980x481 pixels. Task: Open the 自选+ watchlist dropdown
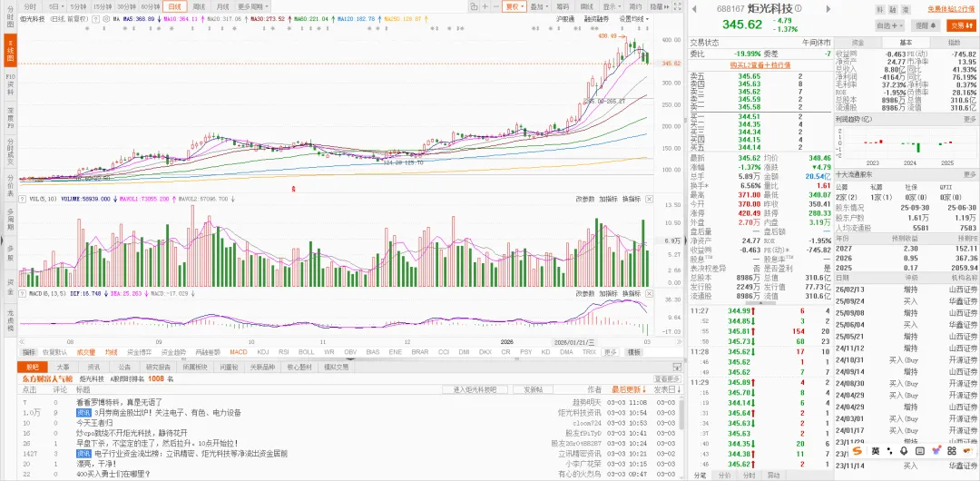889,25
